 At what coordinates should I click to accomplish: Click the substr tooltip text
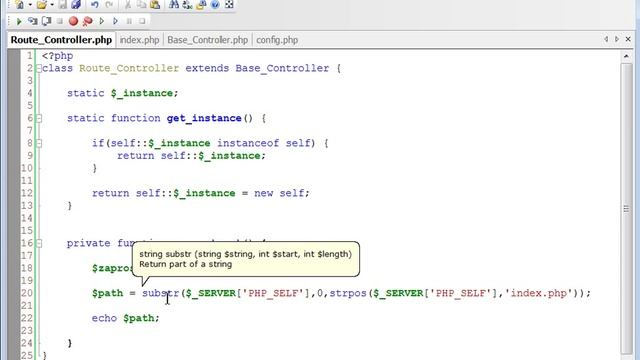[245, 259]
